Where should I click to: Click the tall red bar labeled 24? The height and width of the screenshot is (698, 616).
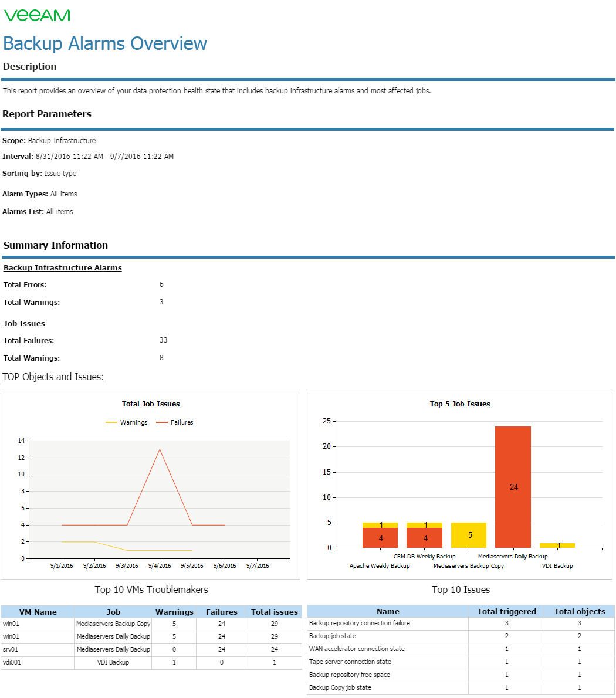(513, 487)
